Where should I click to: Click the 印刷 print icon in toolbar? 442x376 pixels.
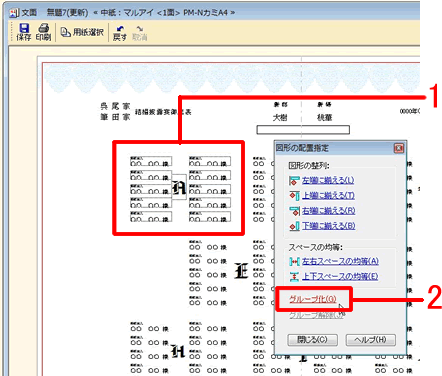click(44, 32)
